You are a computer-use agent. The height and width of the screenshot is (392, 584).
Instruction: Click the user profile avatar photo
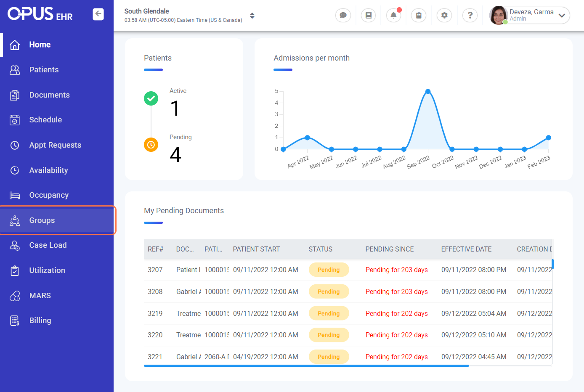coord(499,15)
